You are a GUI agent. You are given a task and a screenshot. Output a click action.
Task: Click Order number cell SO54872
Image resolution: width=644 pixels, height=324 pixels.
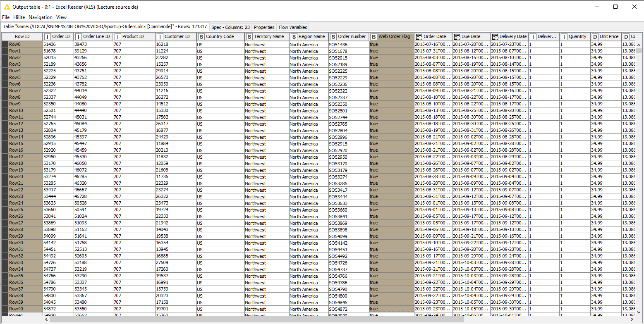coord(349,309)
